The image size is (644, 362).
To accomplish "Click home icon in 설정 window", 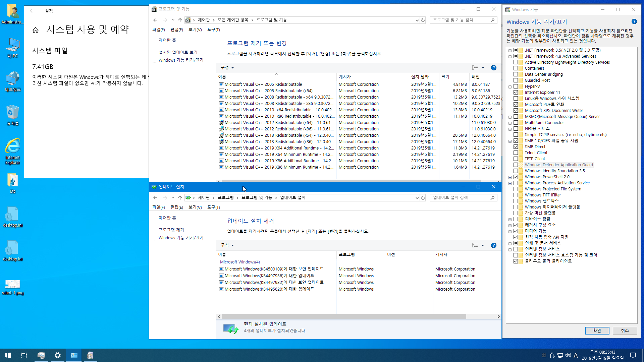I will [x=36, y=30].
